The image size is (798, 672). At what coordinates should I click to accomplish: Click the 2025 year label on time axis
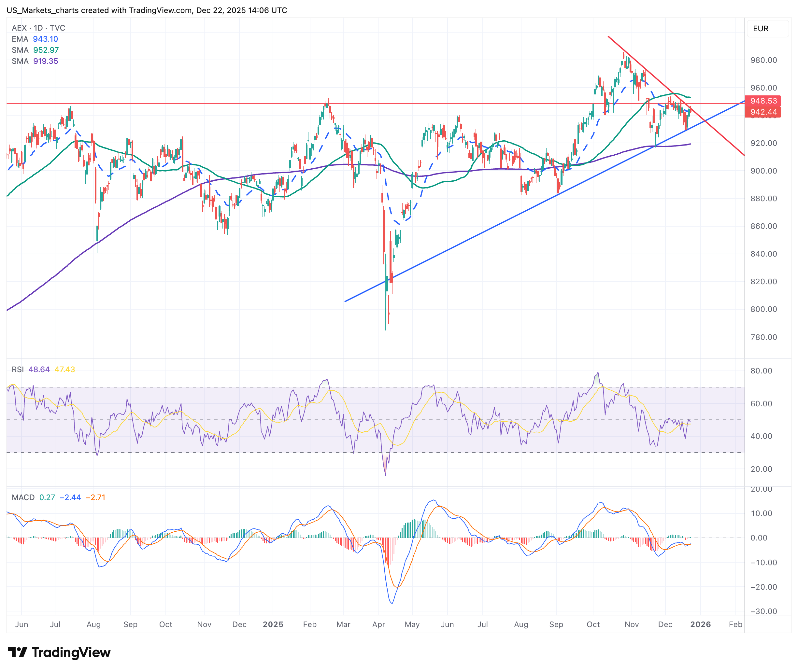pyautogui.click(x=273, y=624)
